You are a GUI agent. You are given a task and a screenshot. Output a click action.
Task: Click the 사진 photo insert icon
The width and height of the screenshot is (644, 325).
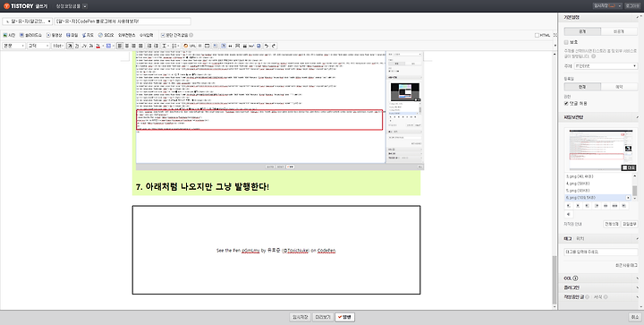[x=9, y=35]
